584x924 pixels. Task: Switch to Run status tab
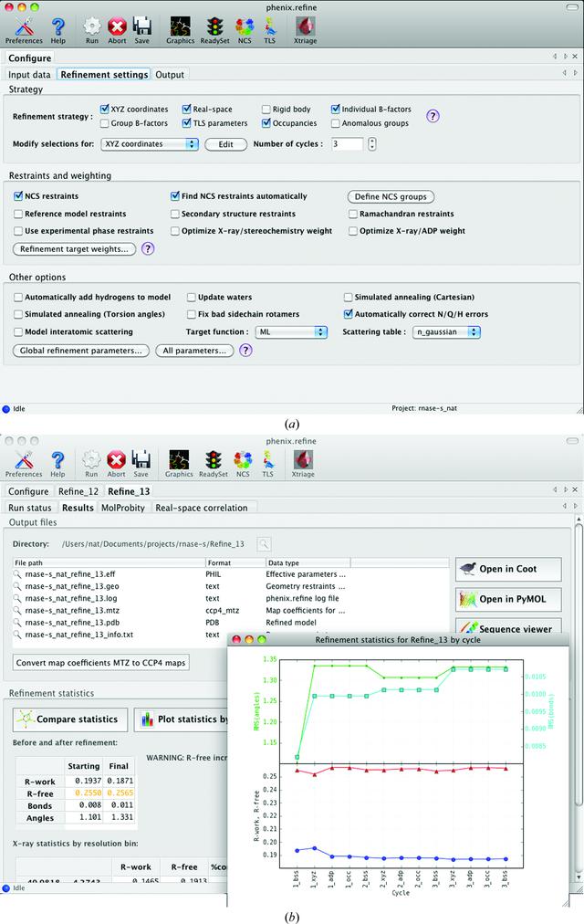click(30, 508)
